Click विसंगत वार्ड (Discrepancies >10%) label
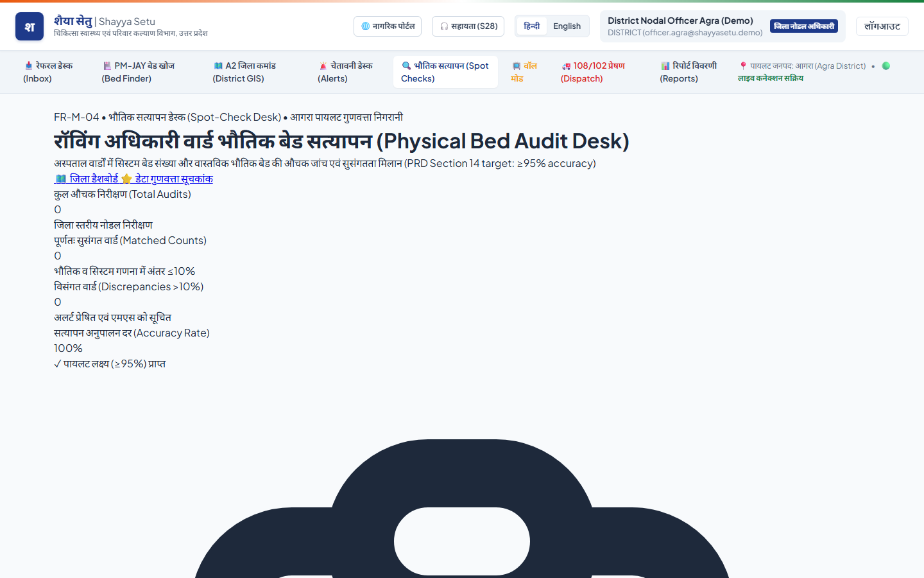Viewport: 924px width, 578px height. point(128,286)
